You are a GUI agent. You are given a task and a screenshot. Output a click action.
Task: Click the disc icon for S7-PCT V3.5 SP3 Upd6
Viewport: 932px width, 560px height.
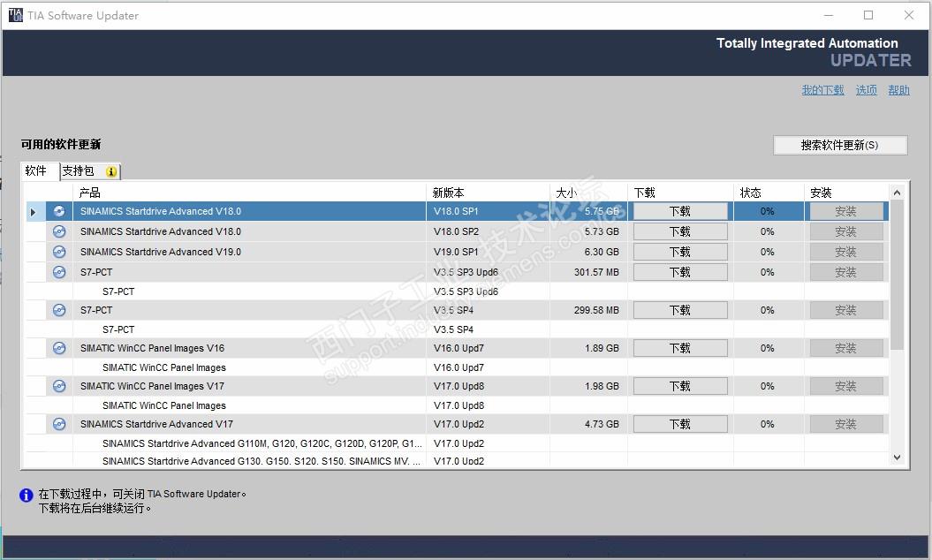click(59, 272)
